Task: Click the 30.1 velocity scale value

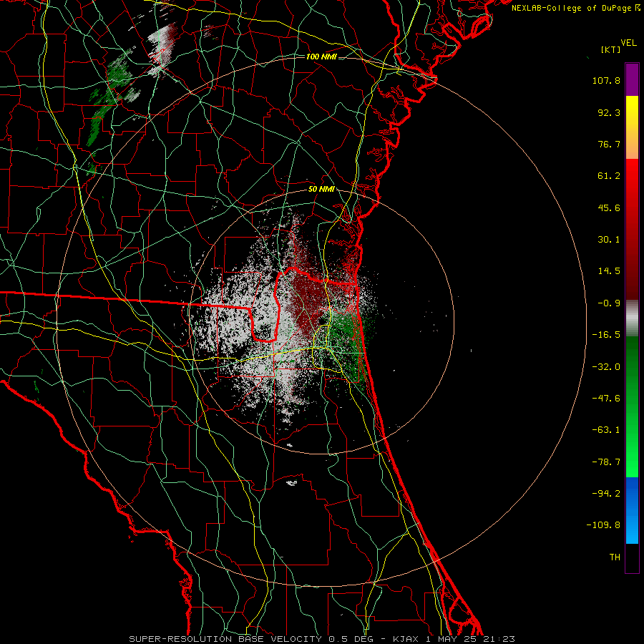Action: 609,240
